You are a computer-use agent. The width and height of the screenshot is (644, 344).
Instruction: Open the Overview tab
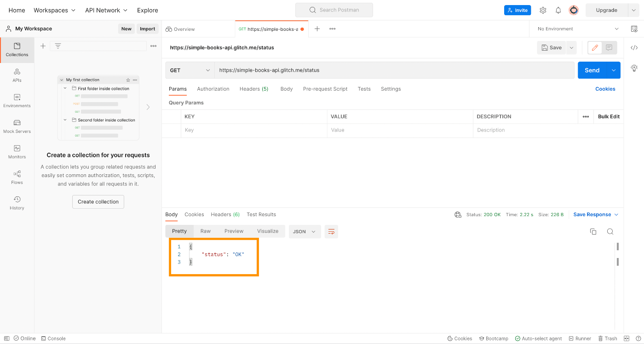click(180, 29)
